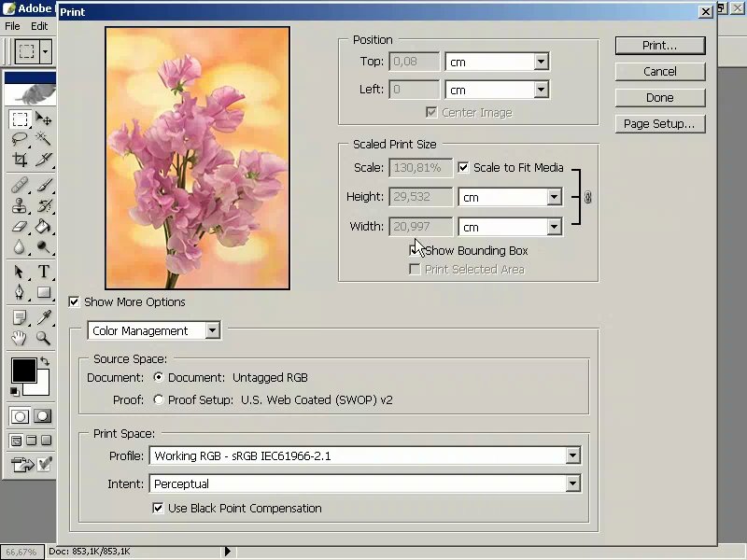Select Document source space radio button
This screenshot has height=560, width=747.
[x=159, y=377]
